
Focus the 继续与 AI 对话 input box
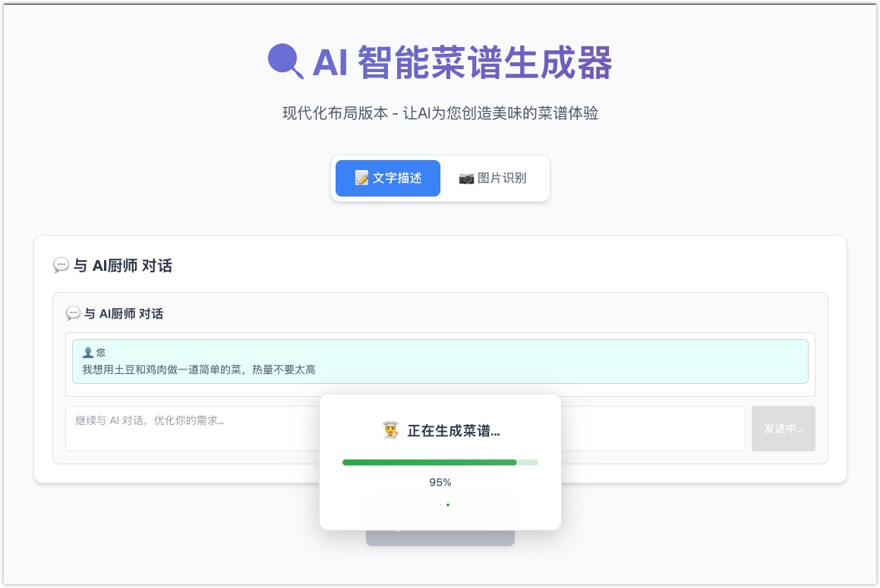(x=190, y=429)
